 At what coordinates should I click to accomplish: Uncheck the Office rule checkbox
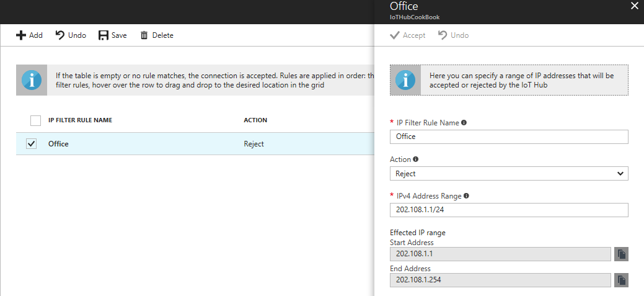point(32,144)
